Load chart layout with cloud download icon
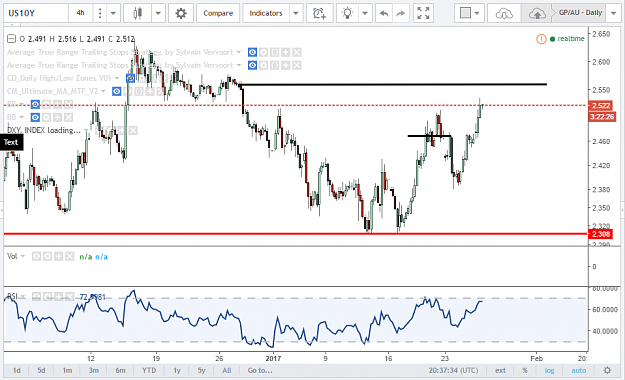 pos(504,14)
